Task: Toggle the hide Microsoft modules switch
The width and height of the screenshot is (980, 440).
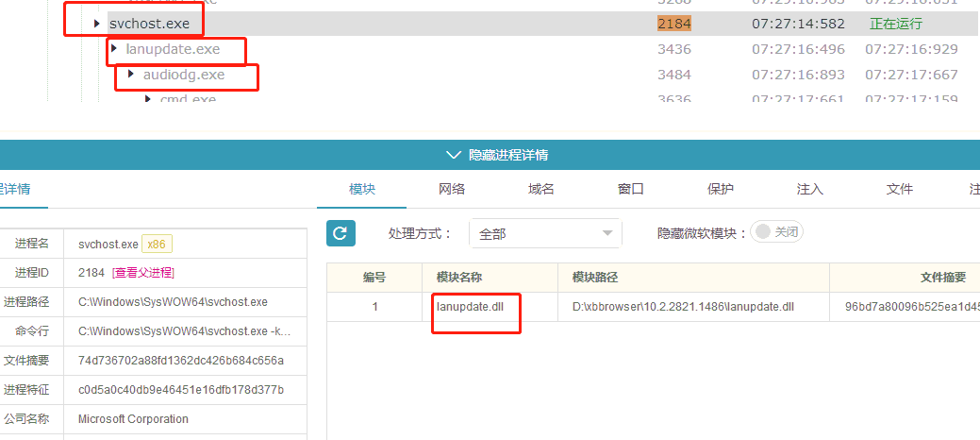Action: pyautogui.click(x=776, y=232)
